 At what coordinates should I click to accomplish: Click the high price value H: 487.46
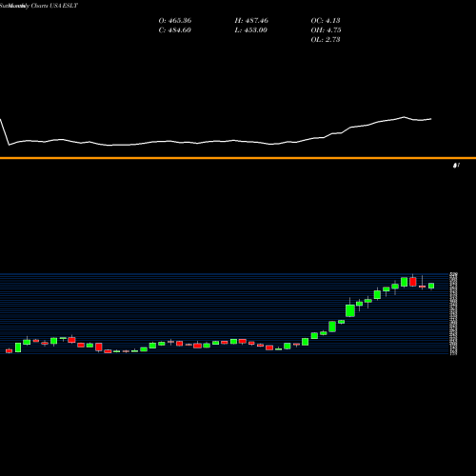point(251,21)
